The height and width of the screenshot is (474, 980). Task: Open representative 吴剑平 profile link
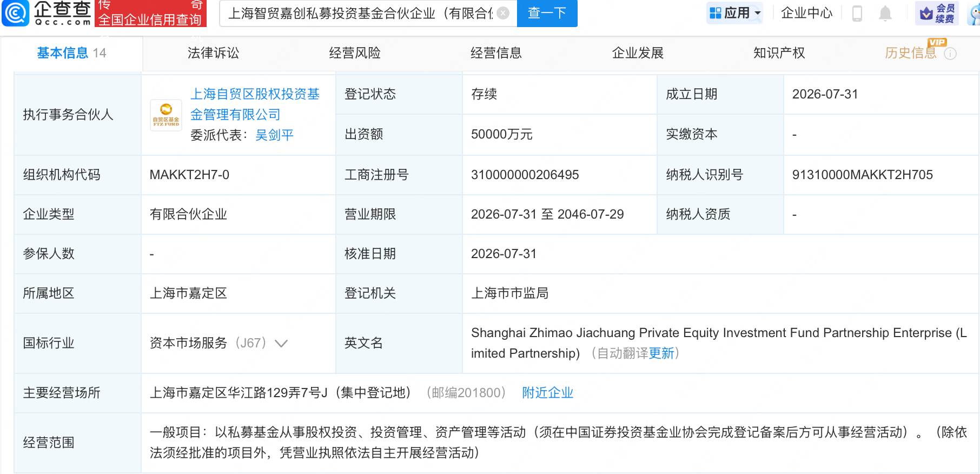tap(274, 135)
